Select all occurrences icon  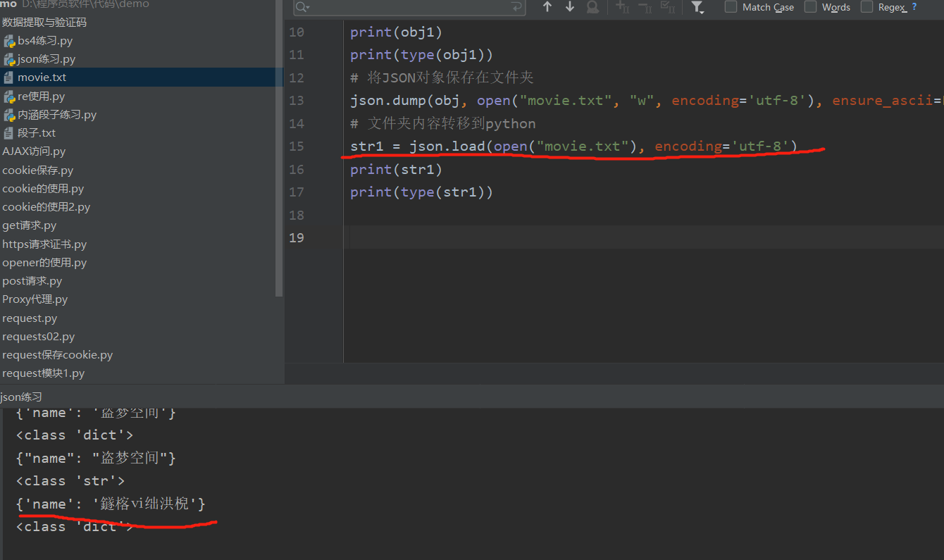click(667, 7)
